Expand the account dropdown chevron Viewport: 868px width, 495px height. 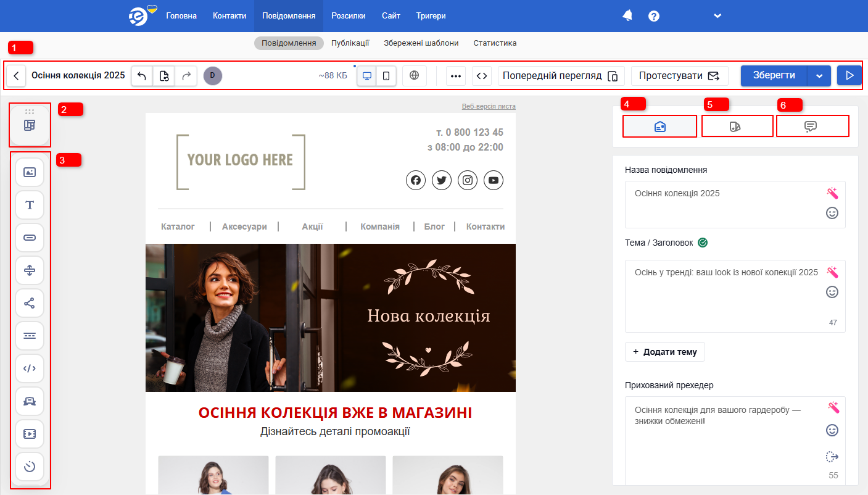click(x=717, y=16)
